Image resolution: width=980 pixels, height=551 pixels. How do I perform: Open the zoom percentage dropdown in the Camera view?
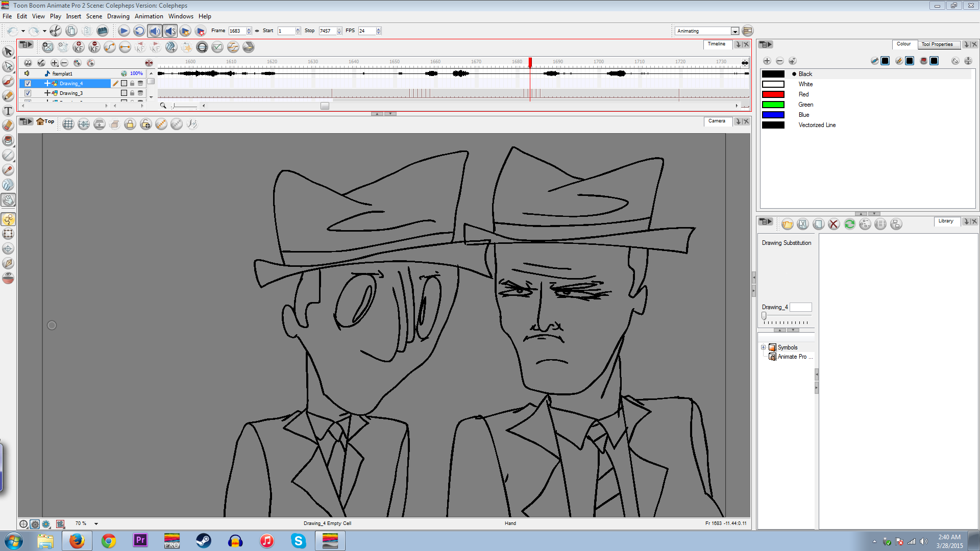tap(96, 523)
